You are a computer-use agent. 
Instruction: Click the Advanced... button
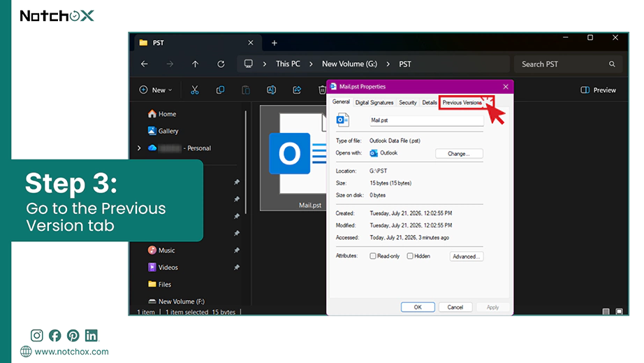[x=466, y=256]
